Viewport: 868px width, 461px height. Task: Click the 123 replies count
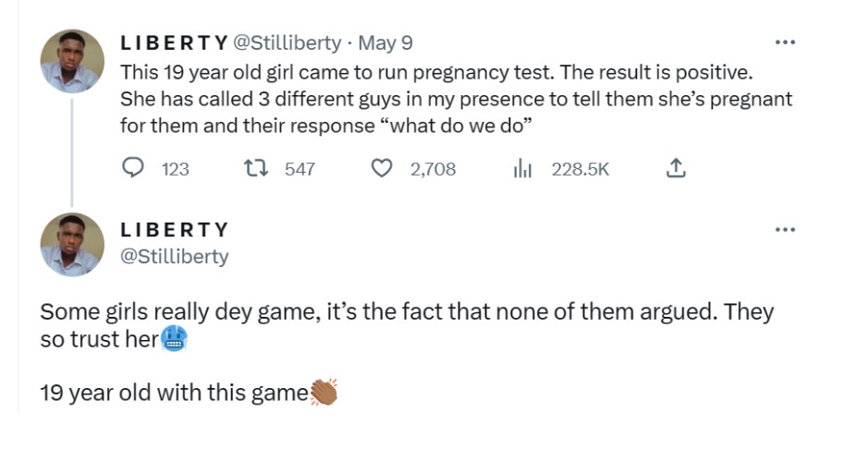pyautogui.click(x=175, y=169)
